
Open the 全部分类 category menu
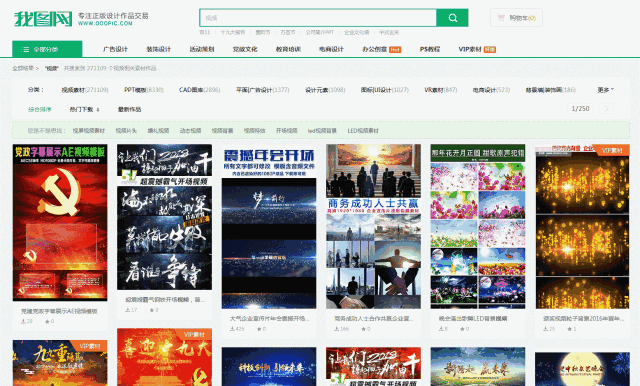(x=47, y=49)
